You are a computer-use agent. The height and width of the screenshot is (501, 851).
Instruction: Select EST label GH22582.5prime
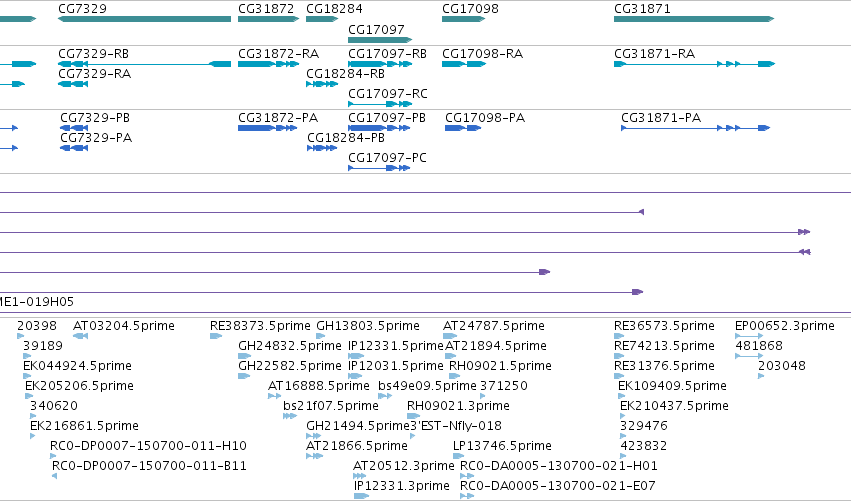(x=290, y=366)
